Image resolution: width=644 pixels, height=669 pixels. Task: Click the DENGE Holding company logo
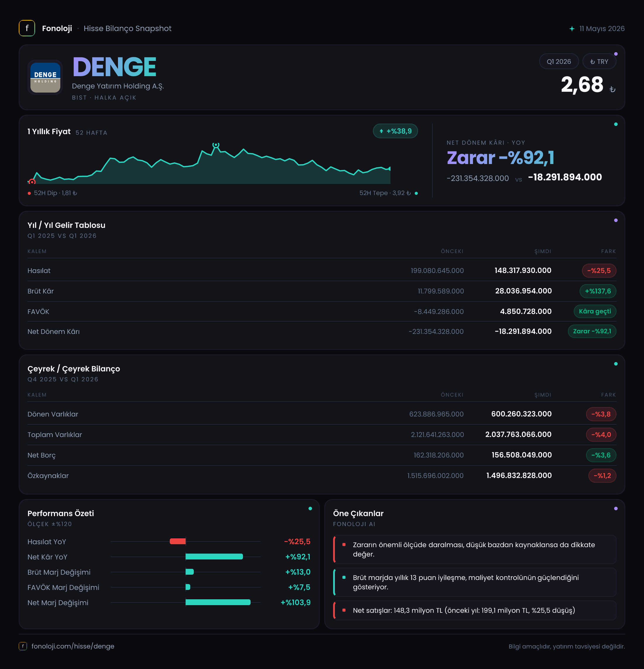coord(45,78)
